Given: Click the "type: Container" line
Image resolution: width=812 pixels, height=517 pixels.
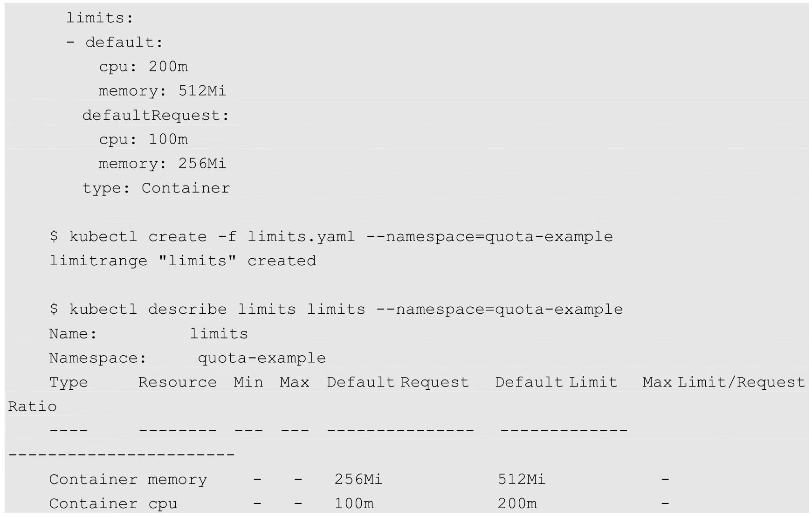Looking at the screenshot, I should [x=156, y=188].
